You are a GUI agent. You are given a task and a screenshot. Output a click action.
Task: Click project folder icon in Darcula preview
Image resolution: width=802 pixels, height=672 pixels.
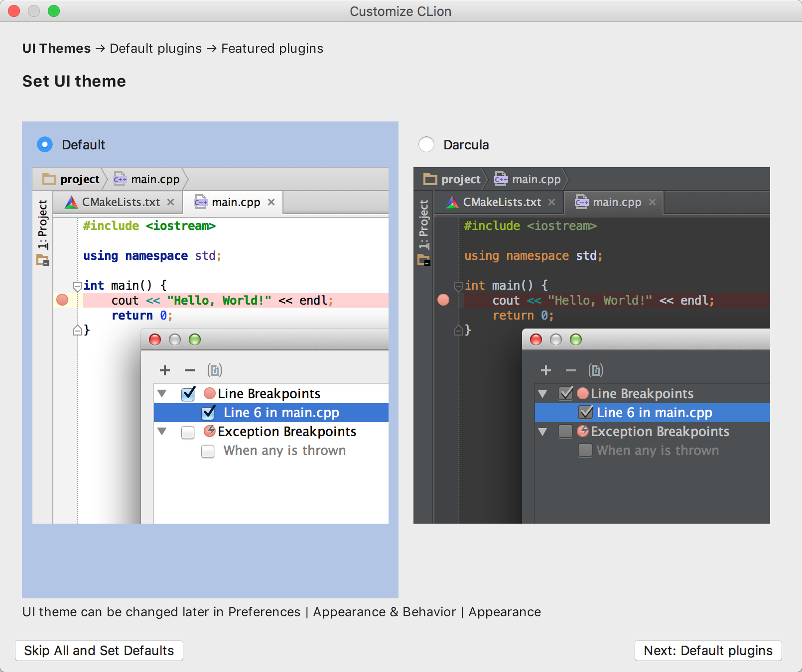(x=430, y=179)
